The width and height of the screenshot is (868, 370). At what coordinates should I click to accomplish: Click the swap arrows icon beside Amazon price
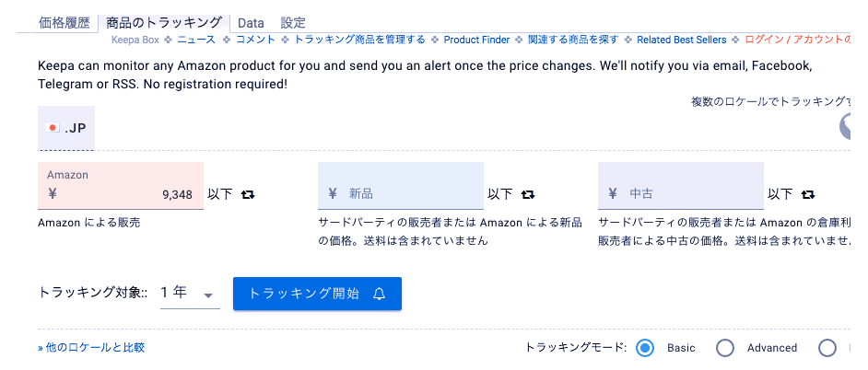click(x=248, y=194)
